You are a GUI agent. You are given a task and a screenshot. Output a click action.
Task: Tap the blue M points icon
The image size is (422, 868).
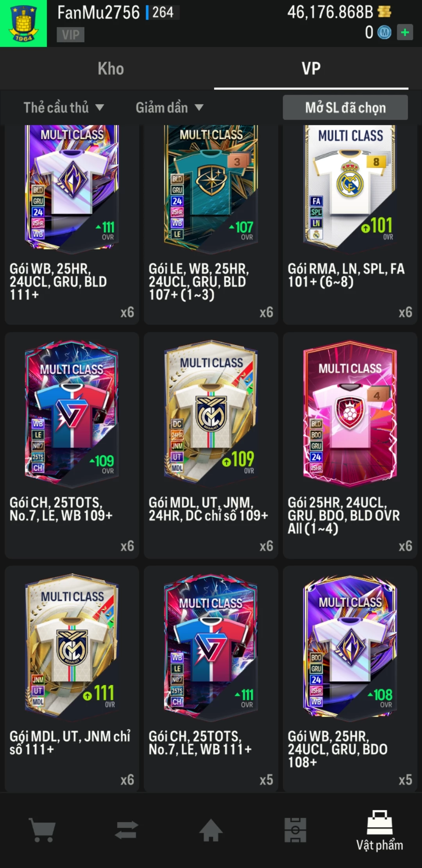[384, 32]
